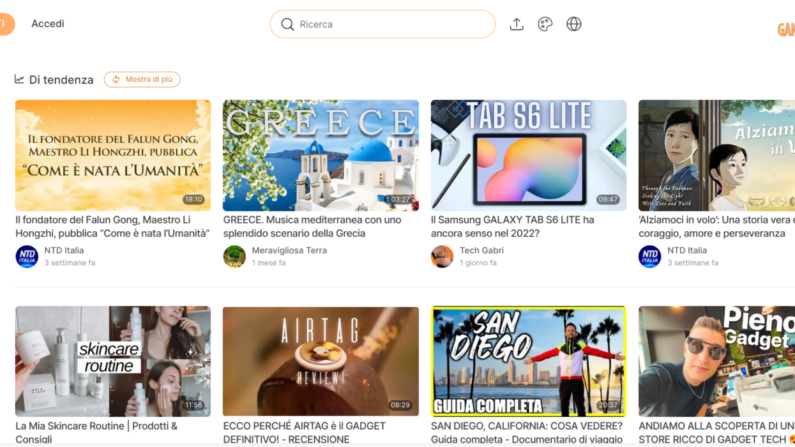Open the theme palette icon

(545, 24)
